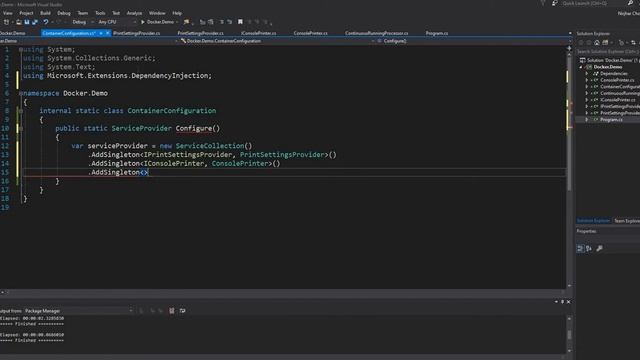This screenshot has width=640, height=360.
Task: Switch to the Program.cs editor tab
Action: pos(437,33)
